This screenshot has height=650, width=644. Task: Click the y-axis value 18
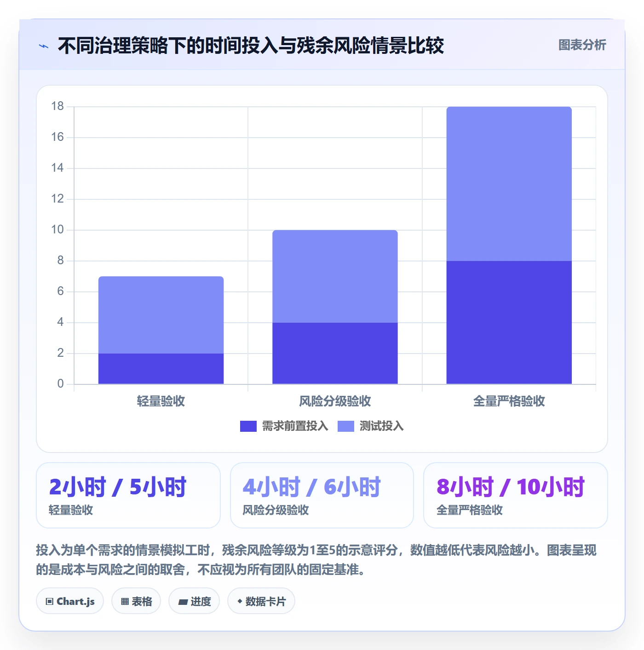click(x=57, y=106)
